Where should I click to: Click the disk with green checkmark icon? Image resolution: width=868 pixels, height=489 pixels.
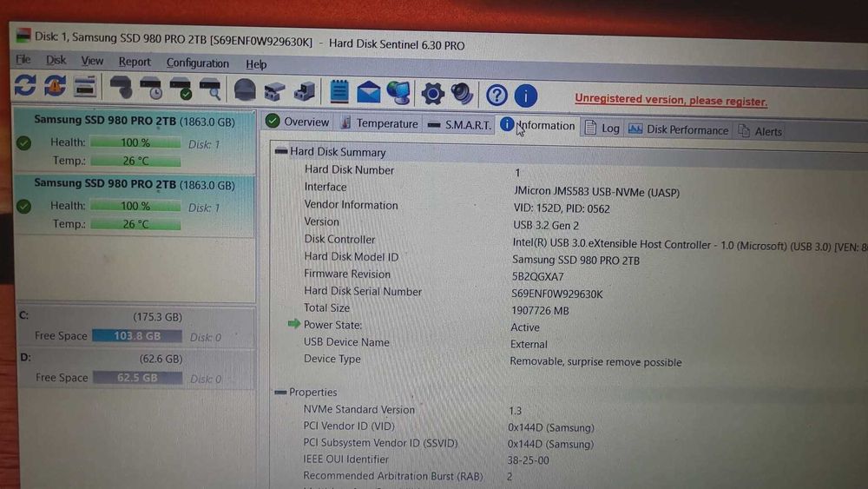click(181, 89)
